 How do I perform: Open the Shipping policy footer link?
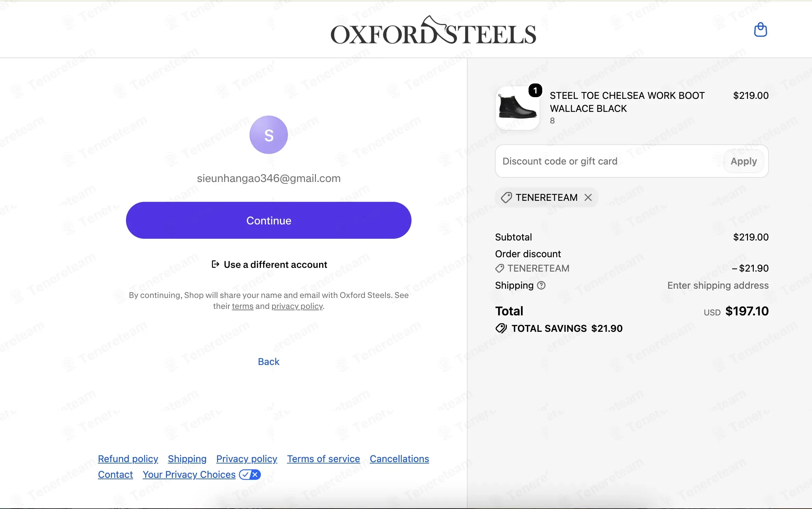tap(187, 459)
